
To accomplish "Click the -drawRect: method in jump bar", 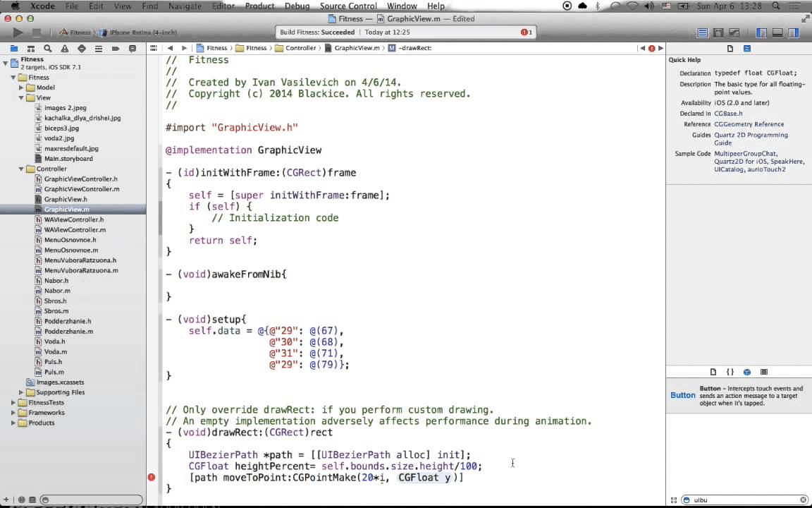I will (410, 48).
